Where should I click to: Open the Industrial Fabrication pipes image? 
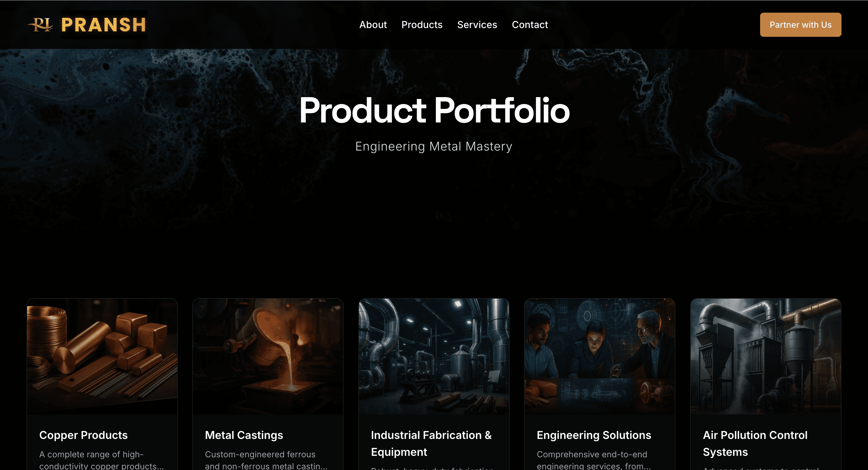pos(434,356)
